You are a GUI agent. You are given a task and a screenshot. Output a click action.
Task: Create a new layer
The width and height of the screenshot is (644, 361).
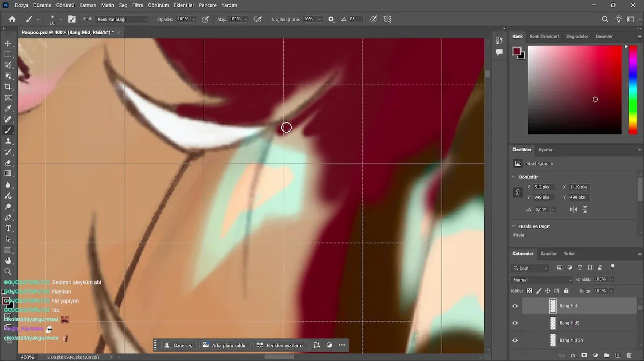coord(618,355)
